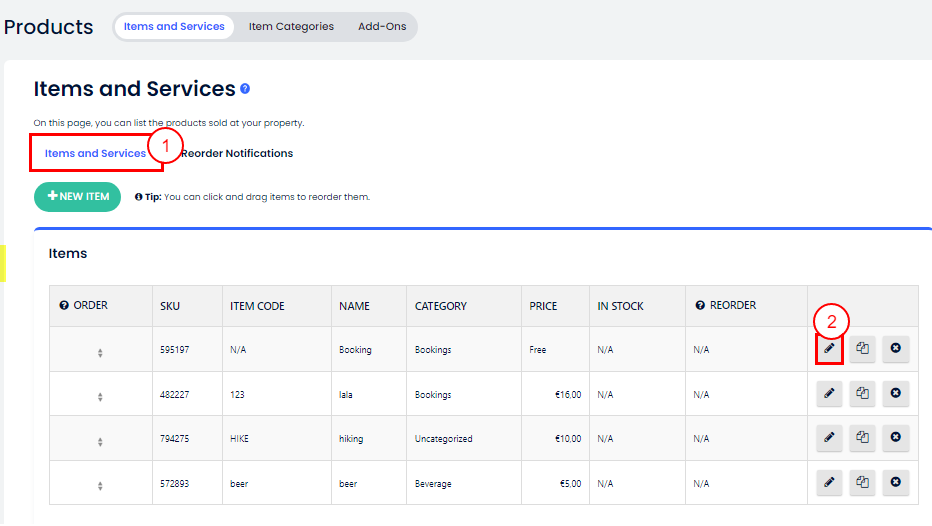Switch to Item Categories tab
This screenshot has height=526, width=932.
291,27
